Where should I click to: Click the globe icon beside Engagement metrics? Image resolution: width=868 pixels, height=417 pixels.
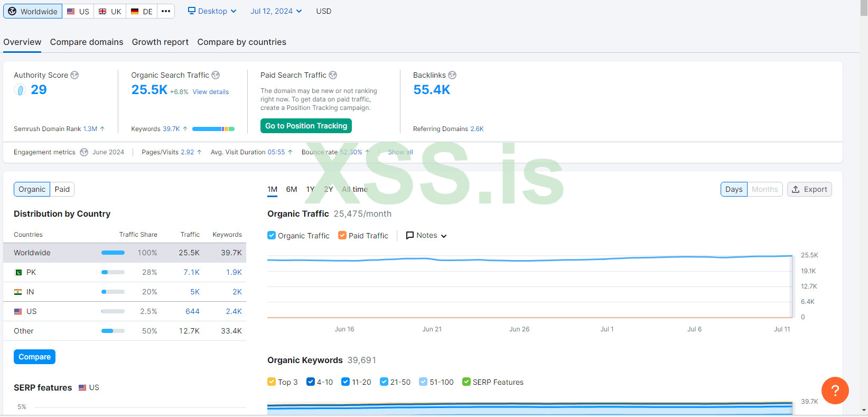click(84, 152)
